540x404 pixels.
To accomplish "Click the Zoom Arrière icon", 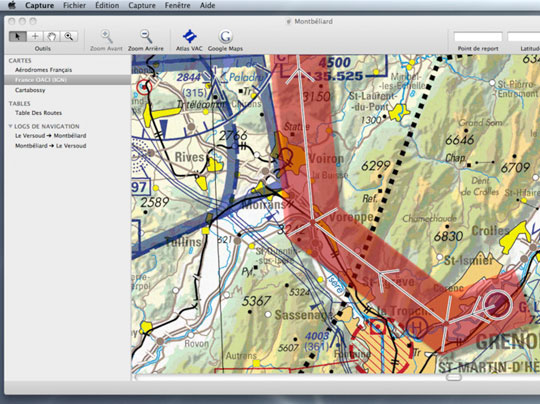I will click(x=146, y=36).
